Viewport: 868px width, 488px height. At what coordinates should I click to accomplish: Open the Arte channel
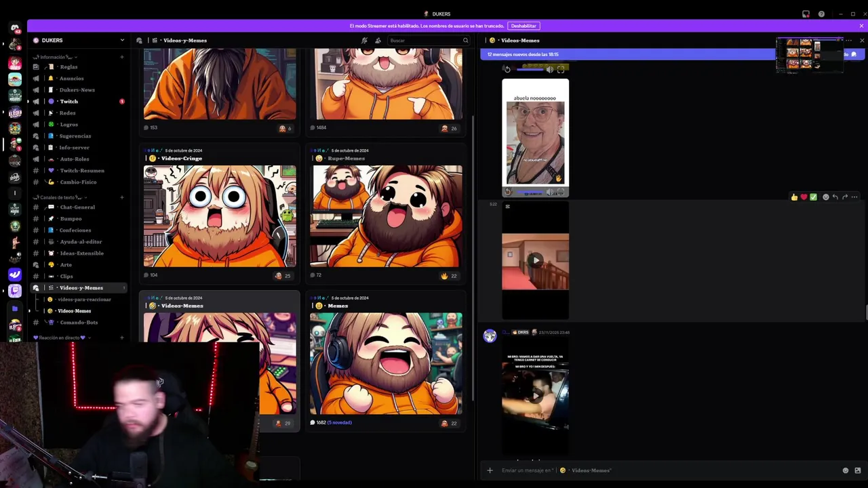[79, 264]
